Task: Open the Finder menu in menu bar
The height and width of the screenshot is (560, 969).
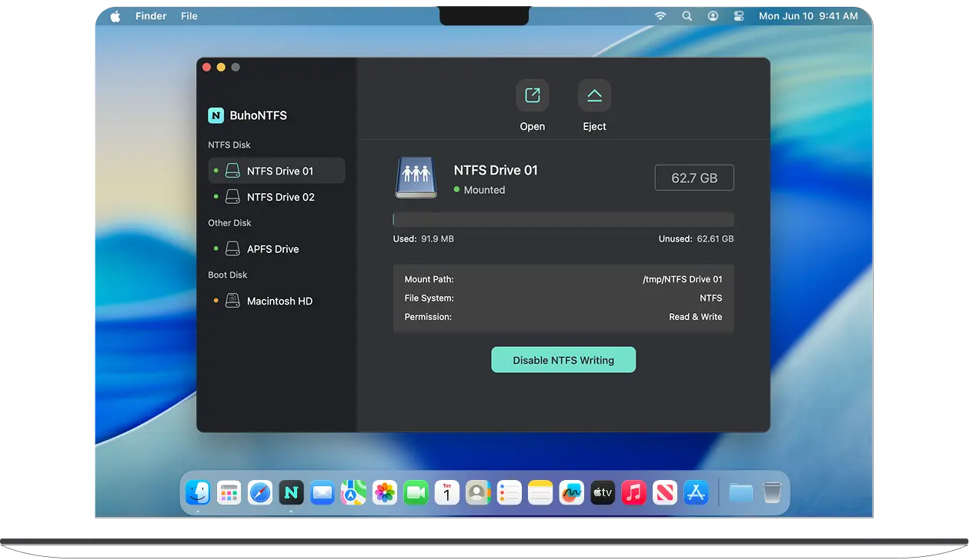Action: point(151,16)
